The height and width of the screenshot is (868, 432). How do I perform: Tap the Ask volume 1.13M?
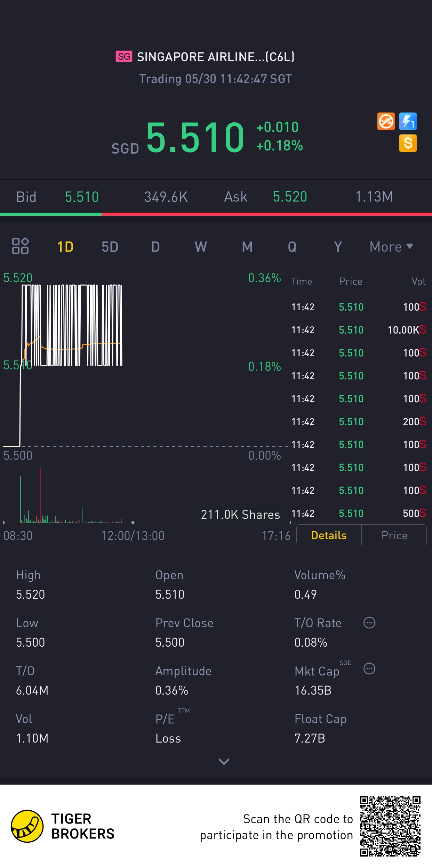coord(374,197)
